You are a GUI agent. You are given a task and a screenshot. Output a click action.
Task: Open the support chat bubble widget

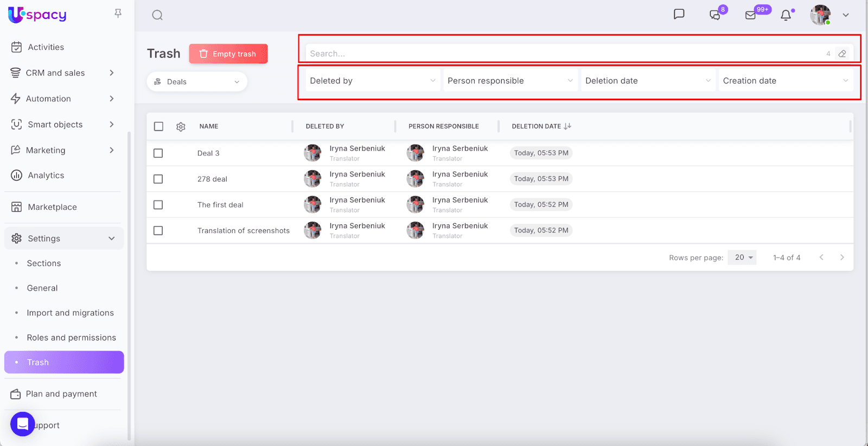(23, 424)
